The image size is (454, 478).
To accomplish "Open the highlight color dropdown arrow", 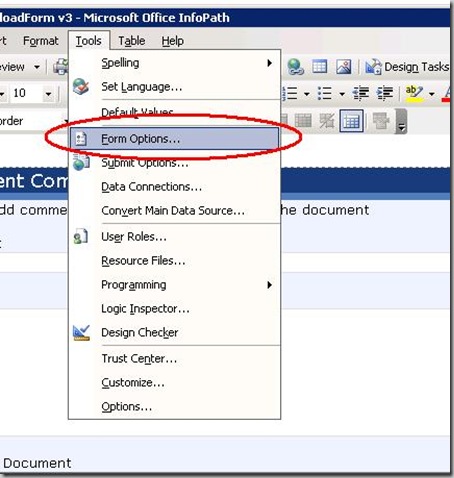I will coord(432,94).
